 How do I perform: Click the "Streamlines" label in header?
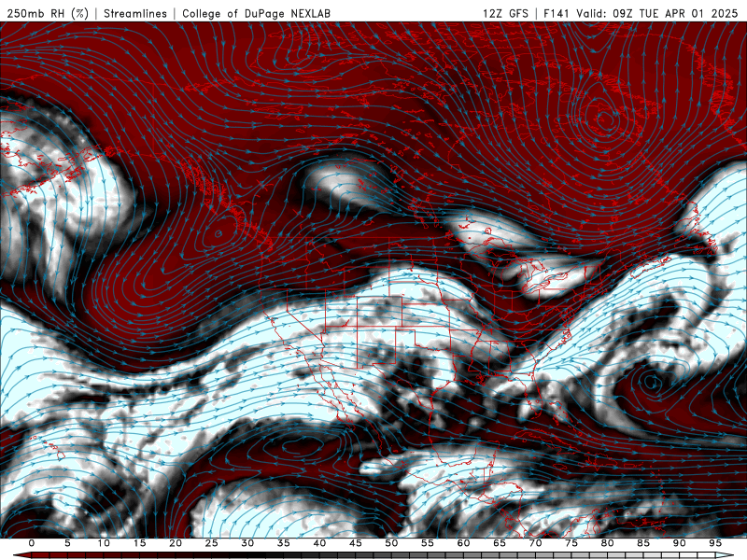135,13
